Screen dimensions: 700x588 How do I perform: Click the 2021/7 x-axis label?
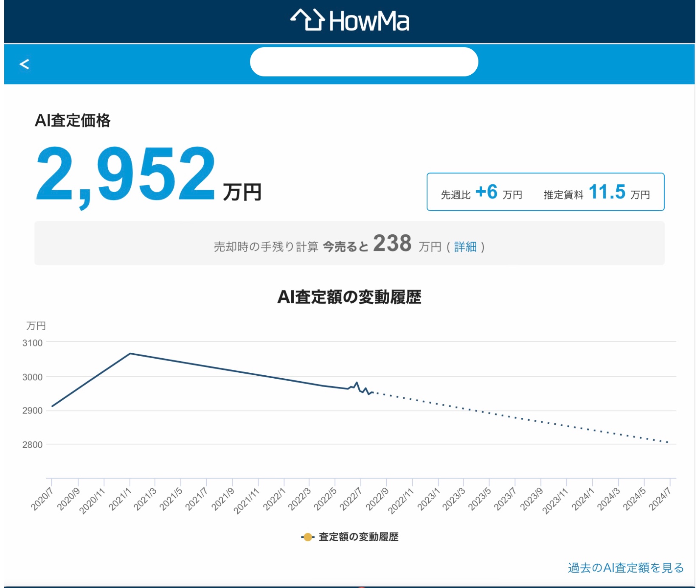pos(197,499)
